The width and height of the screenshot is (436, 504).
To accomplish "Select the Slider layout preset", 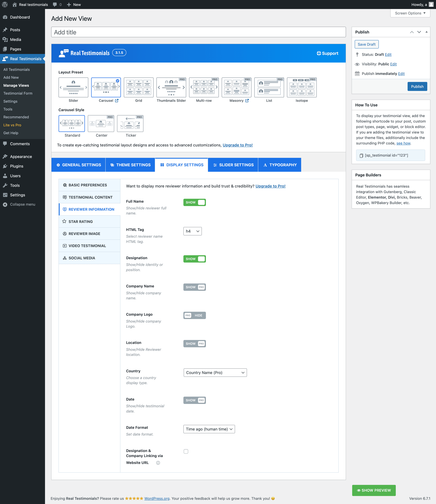I will (73, 87).
